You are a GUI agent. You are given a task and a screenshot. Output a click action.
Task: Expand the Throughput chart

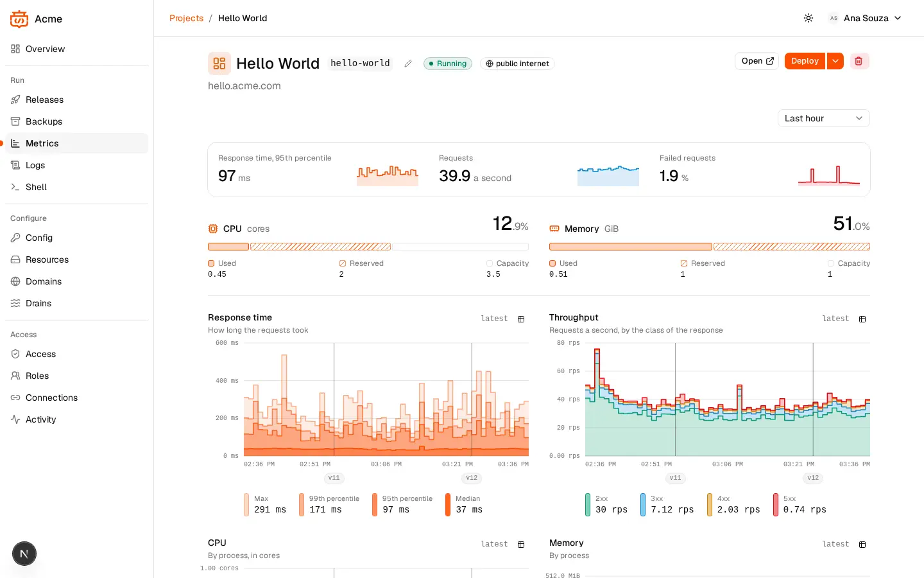point(862,319)
